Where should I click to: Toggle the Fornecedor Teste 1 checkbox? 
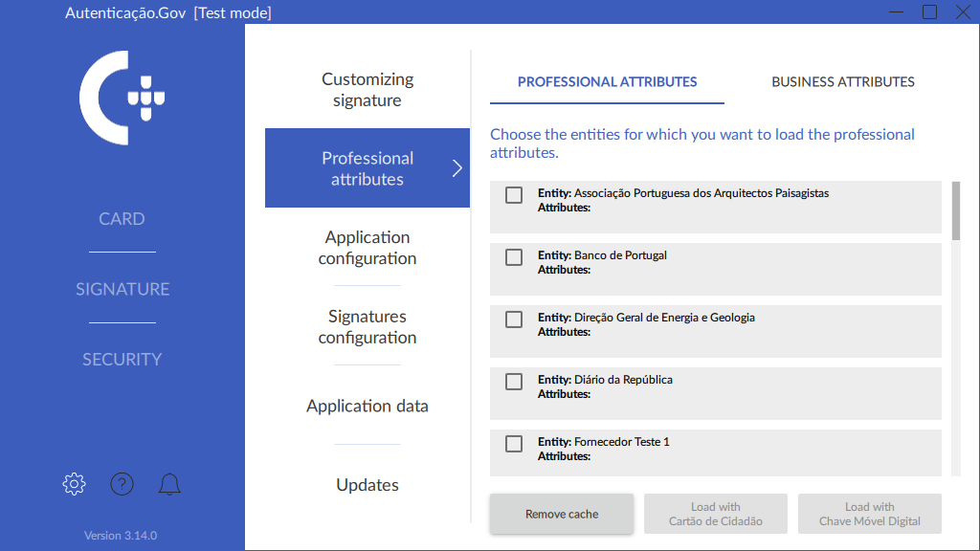tap(514, 444)
